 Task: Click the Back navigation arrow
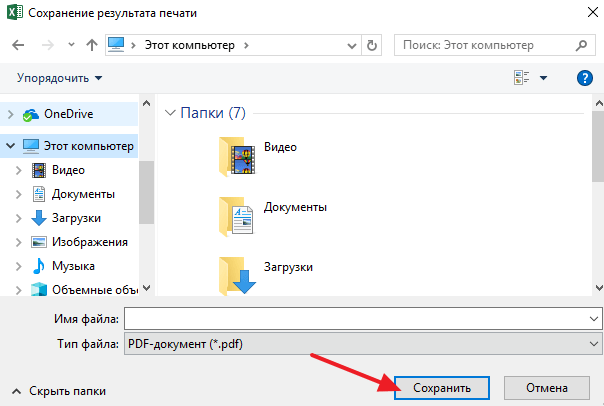coord(20,46)
